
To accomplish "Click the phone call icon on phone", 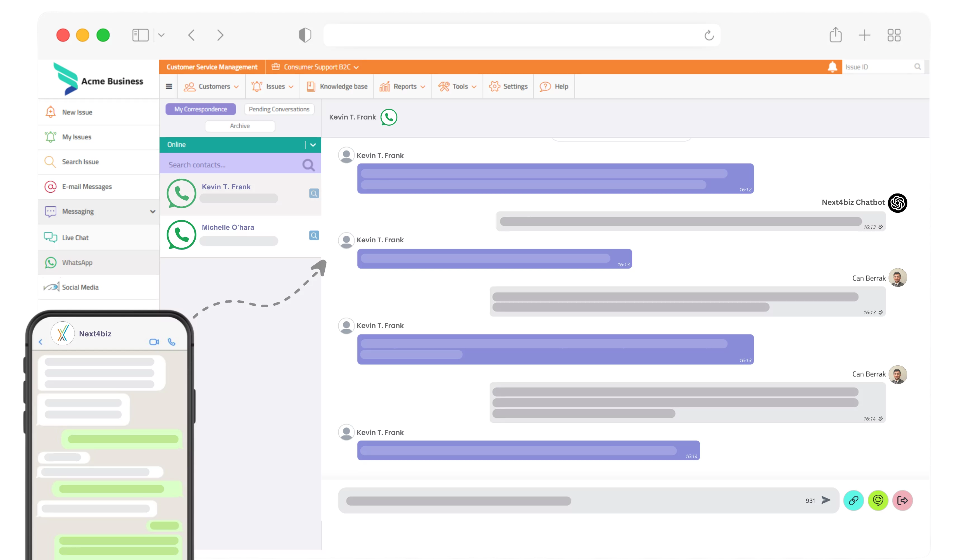I will [x=172, y=342].
